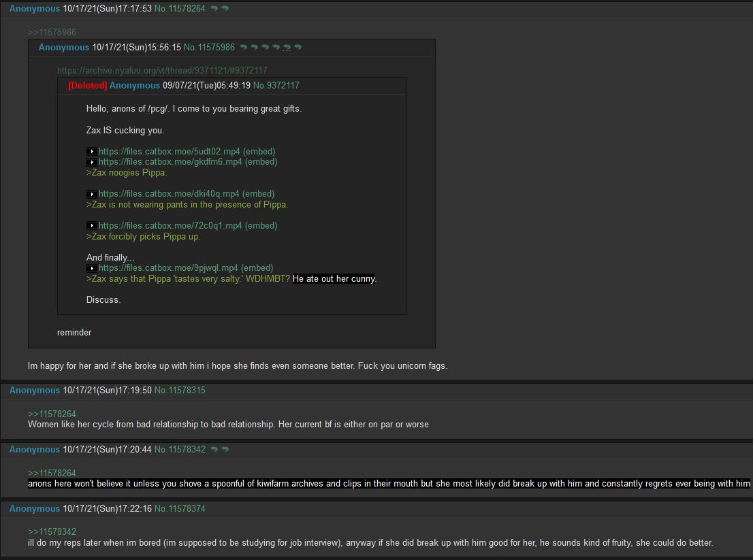Follow the >>11578342 quote link
Image resolution: width=753 pixels, height=560 pixels.
pos(52,531)
